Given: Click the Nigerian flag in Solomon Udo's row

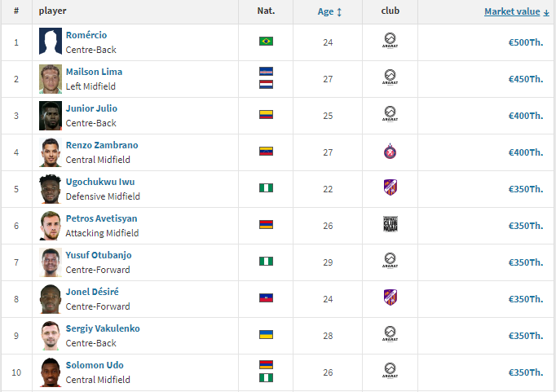Looking at the screenshot, I should [x=266, y=378].
